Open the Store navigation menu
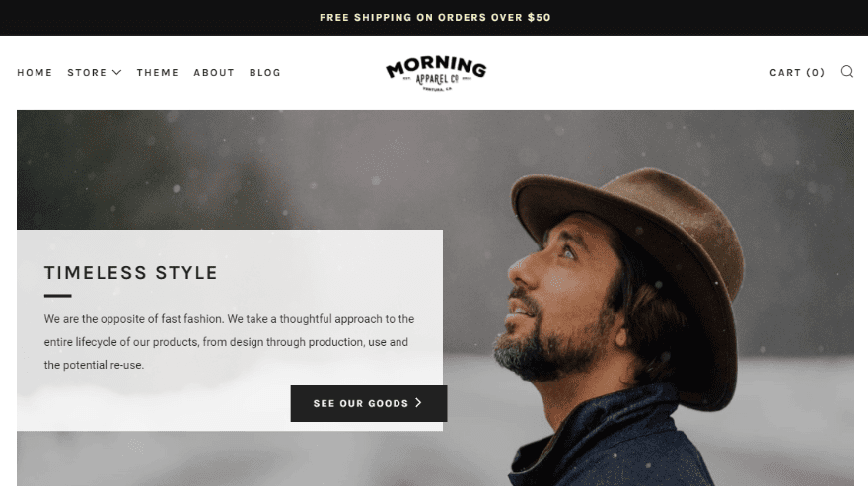Image resolution: width=868 pixels, height=486 pixels. coord(94,73)
